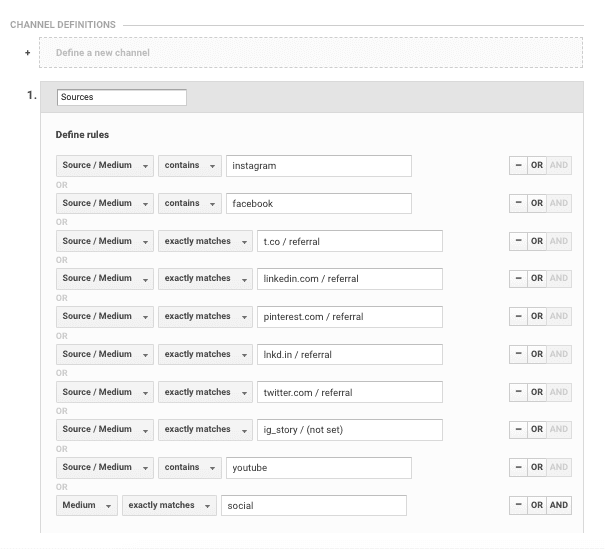605x549 pixels.
Task: Edit the t.co / referral value field
Action: pos(350,241)
